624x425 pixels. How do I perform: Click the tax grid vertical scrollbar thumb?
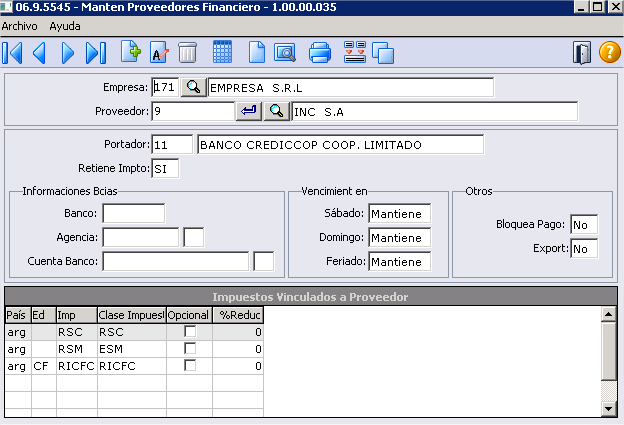609,351
